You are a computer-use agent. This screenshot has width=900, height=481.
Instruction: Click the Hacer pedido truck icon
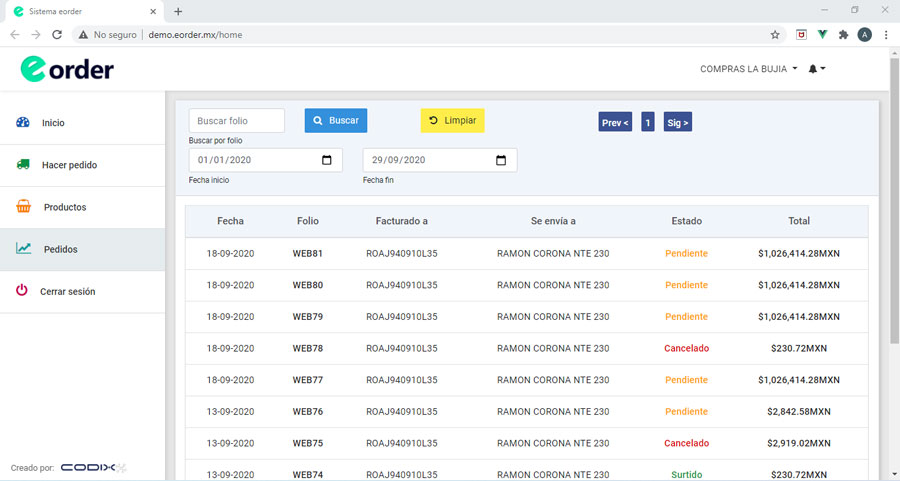point(23,165)
